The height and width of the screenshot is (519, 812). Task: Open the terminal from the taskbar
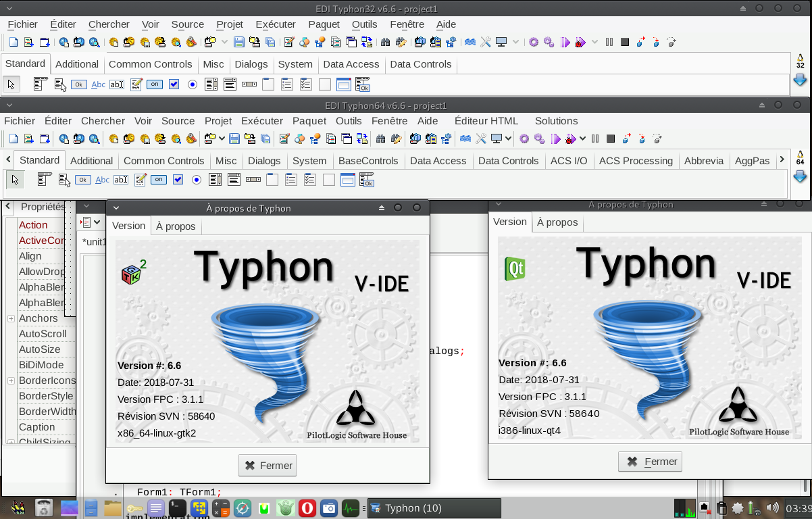click(177, 508)
